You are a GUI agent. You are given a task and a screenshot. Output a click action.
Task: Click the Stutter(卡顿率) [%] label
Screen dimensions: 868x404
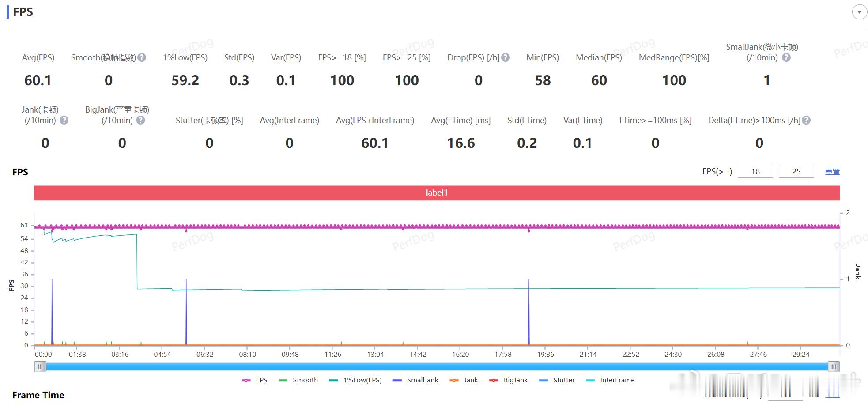click(x=209, y=120)
